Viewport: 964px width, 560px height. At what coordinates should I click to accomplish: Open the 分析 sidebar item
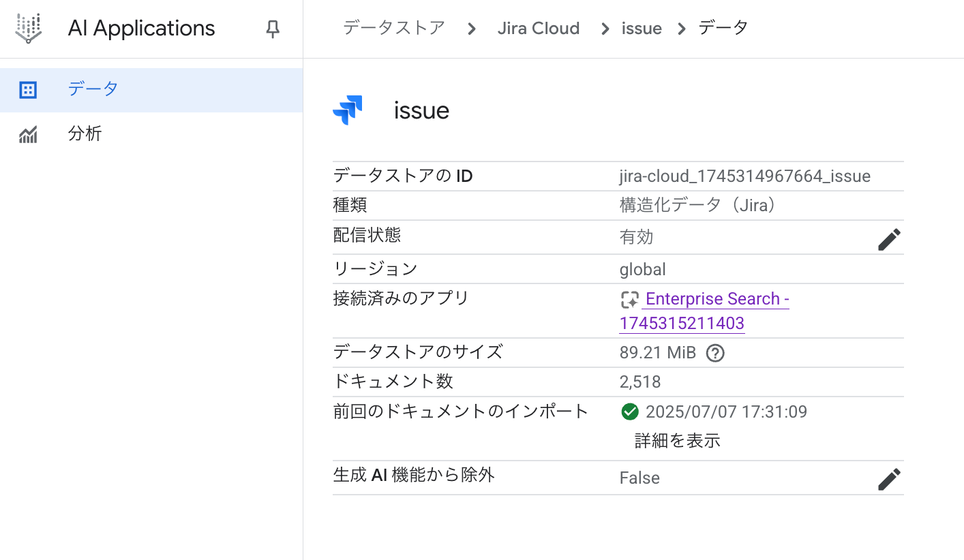point(151,134)
